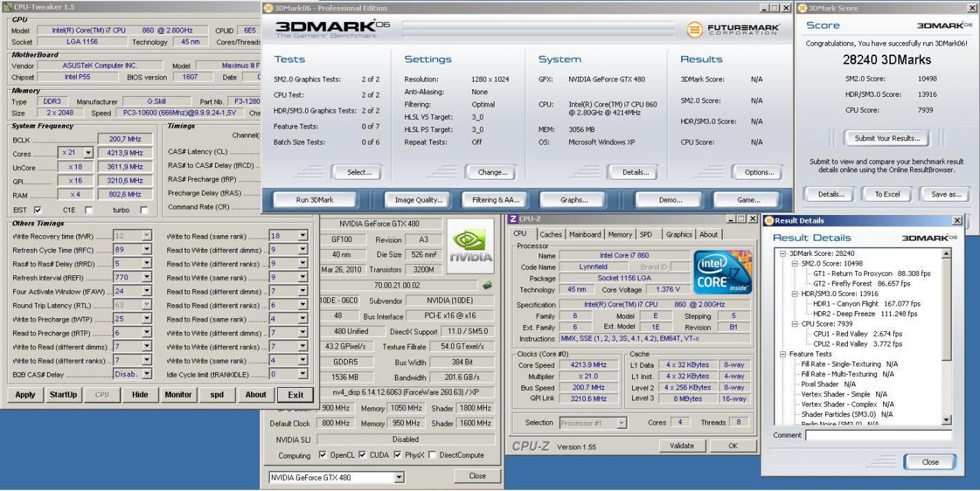The width and height of the screenshot is (980, 491).
Task: Open the NVIDIA GeForce GTX 480 selector dropdown
Action: (398, 477)
